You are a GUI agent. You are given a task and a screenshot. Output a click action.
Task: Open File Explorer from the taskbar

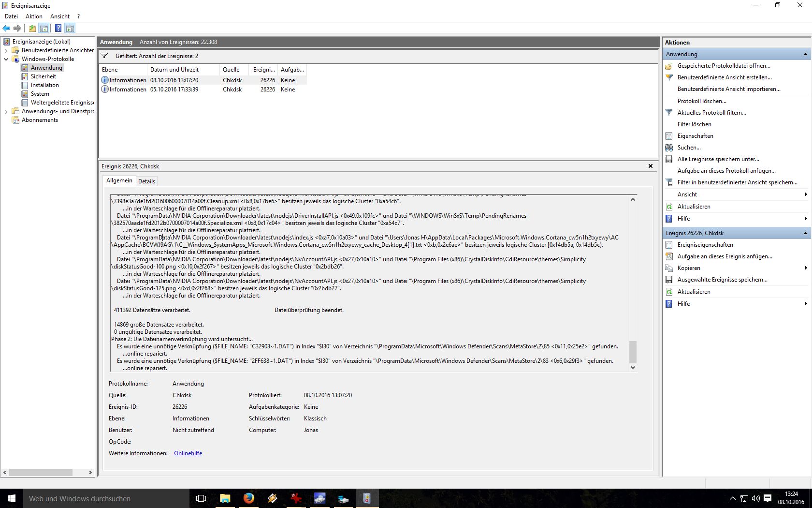[225, 498]
